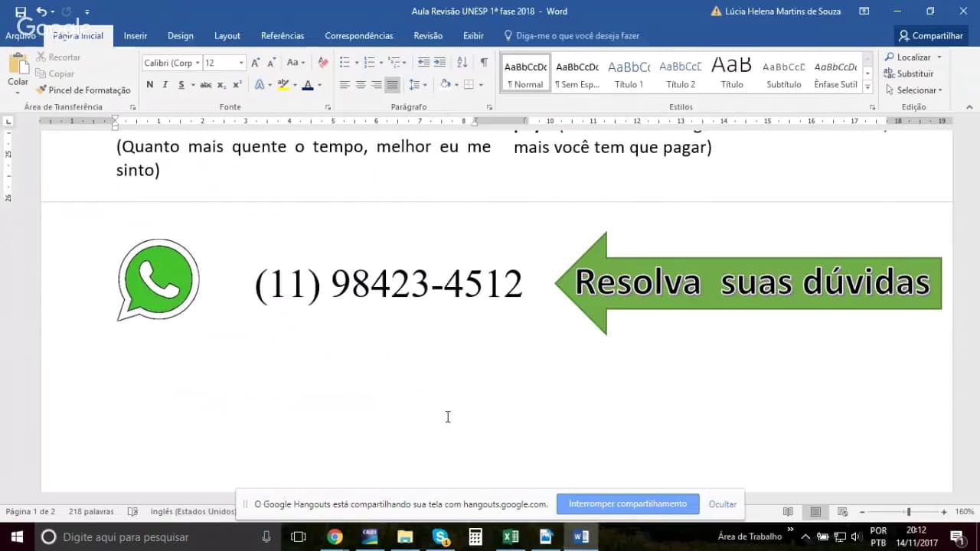The height and width of the screenshot is (551, 980).
Task: Click the 218 palavras word count
Action: (91, 511)
